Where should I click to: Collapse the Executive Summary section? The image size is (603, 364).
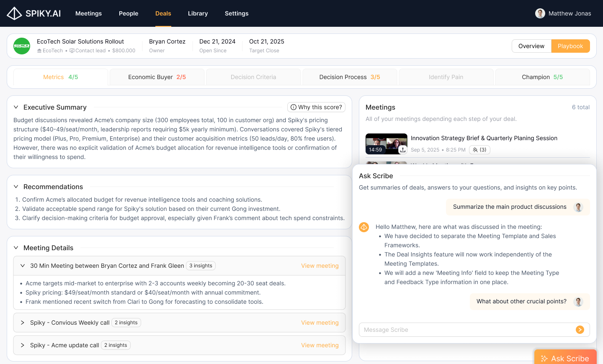pos(16,107)
